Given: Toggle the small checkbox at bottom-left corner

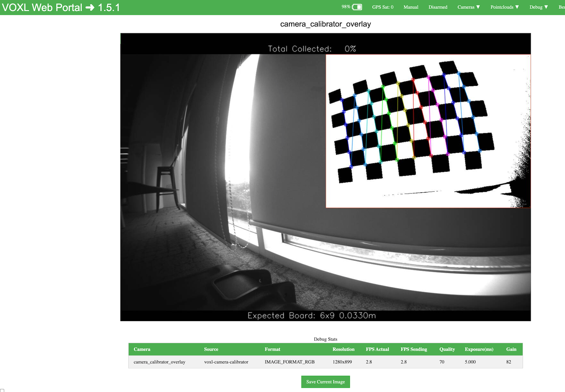Looking at the screenshot, I should point(2,390).
